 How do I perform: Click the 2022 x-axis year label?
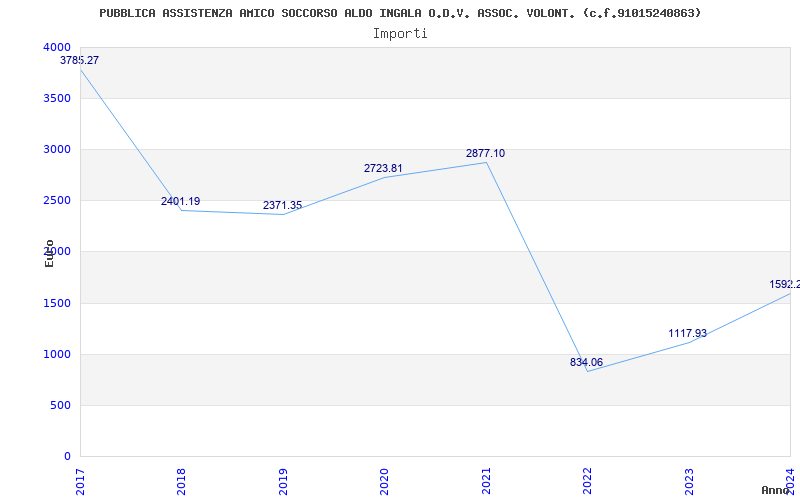[587, 481]
